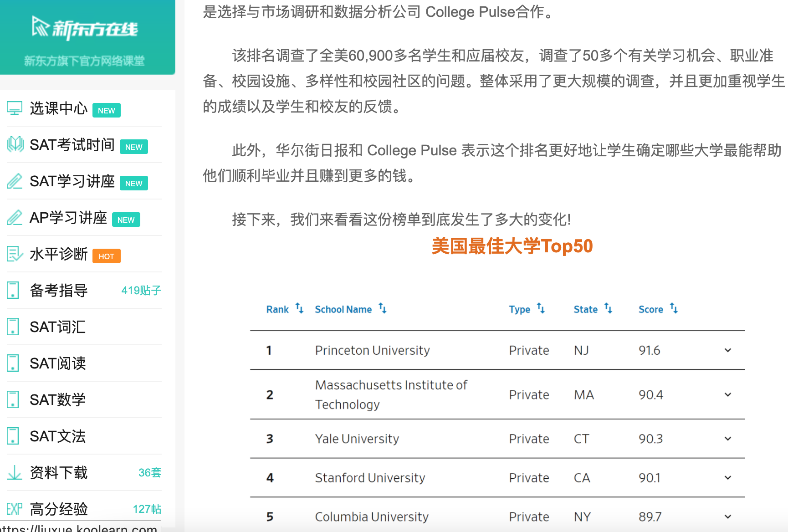788x532 pixels.
Task: Go to SAT数学 section
Action: 58,400
